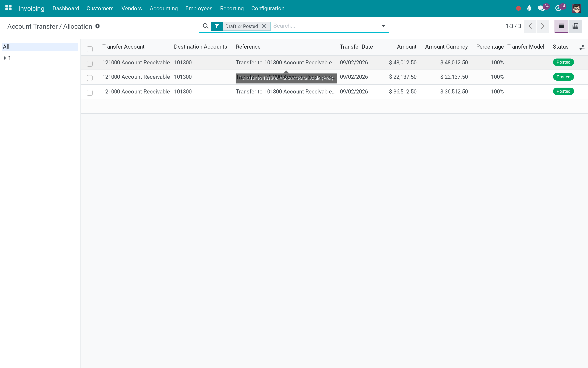588x368 pixels.
Task: Click the Reference cell in $ 48,012.50 row
Action: point(286,63)
